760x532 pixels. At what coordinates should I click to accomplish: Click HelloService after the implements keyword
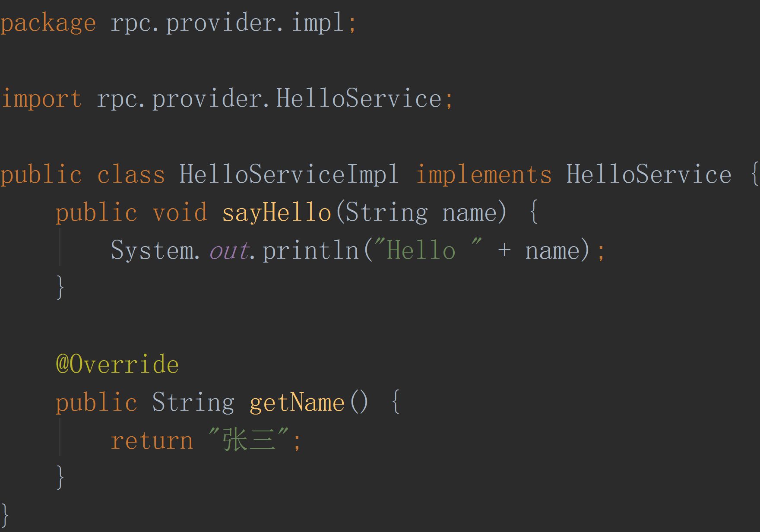point(649,175)
